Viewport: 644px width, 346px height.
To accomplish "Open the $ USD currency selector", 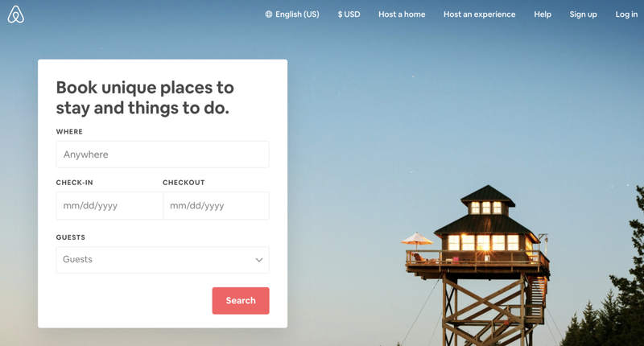I will [349, 14].
